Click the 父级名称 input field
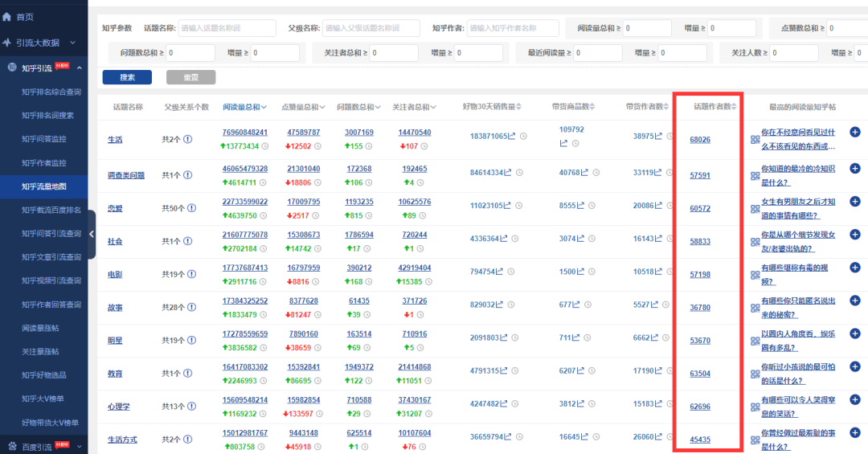The height and width of the screenshot is (454, 868). coord(371,27)
